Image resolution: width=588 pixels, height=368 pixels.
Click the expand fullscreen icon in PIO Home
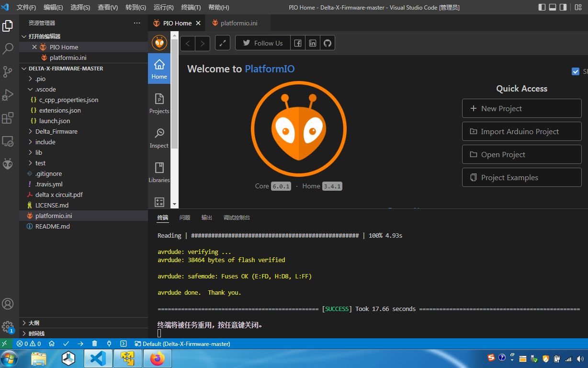pos(223,43)
